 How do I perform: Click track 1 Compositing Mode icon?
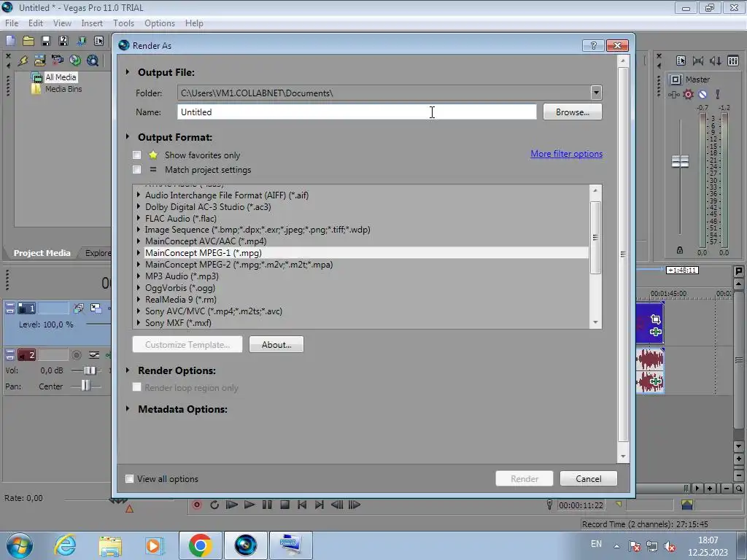point(96,308)
